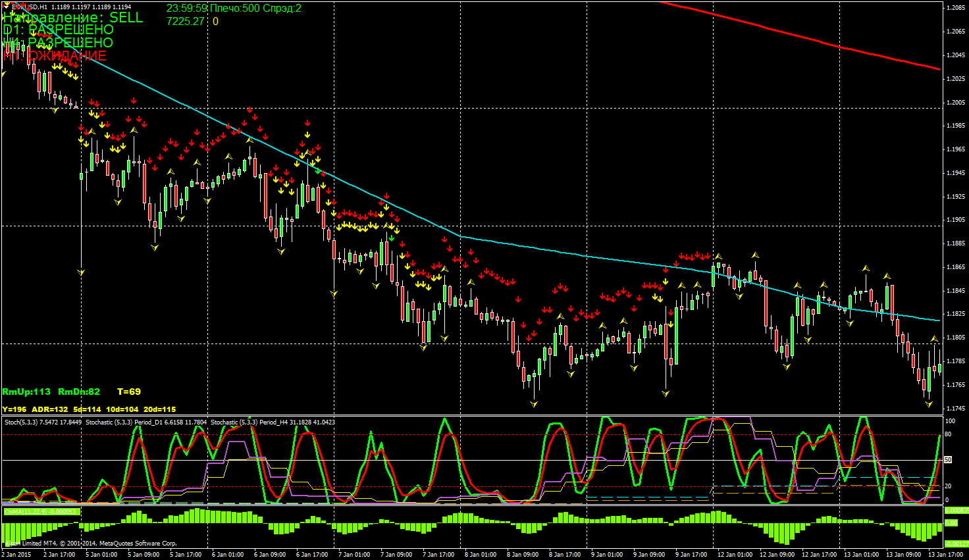969x560 pixels.
Task: Click the 'Спрэд:2' spread label
Action: pyautogui.click(x=282, y=9)
